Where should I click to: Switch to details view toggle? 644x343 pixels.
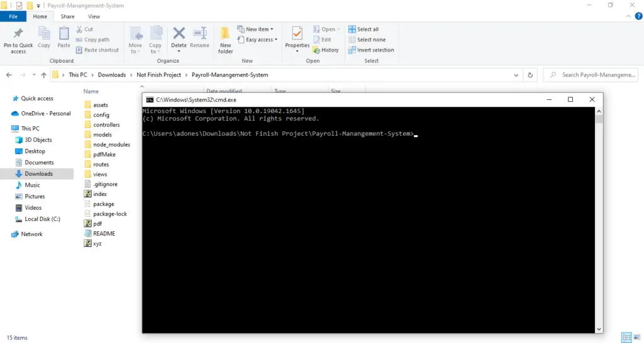[x=626, y=337]
